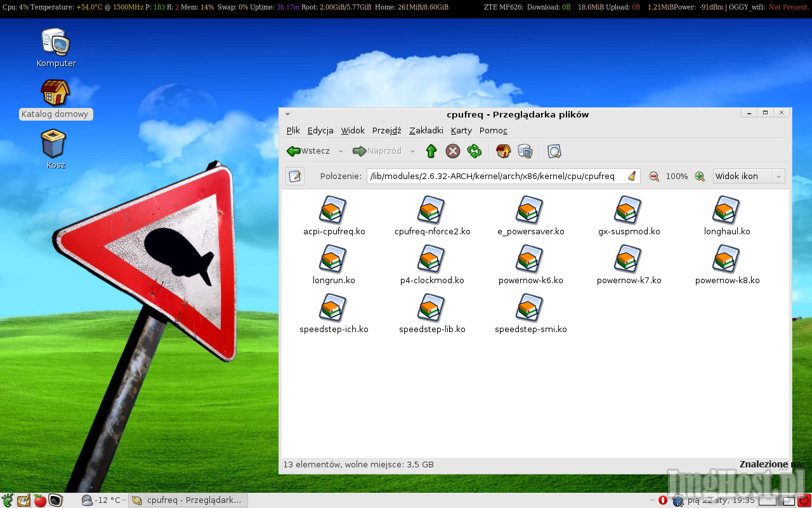Open the window menu arrow in title bar
812x508 pixels.
287,114
